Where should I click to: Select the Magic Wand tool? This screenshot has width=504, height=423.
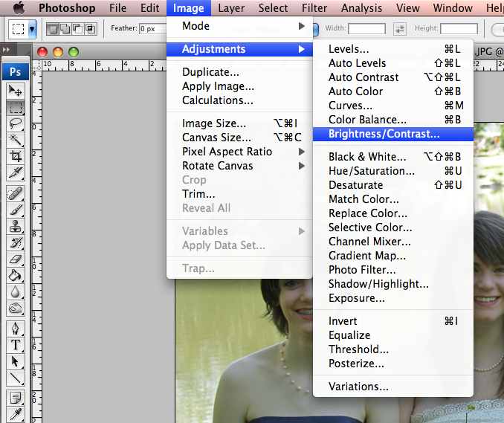tap(15, 141)
